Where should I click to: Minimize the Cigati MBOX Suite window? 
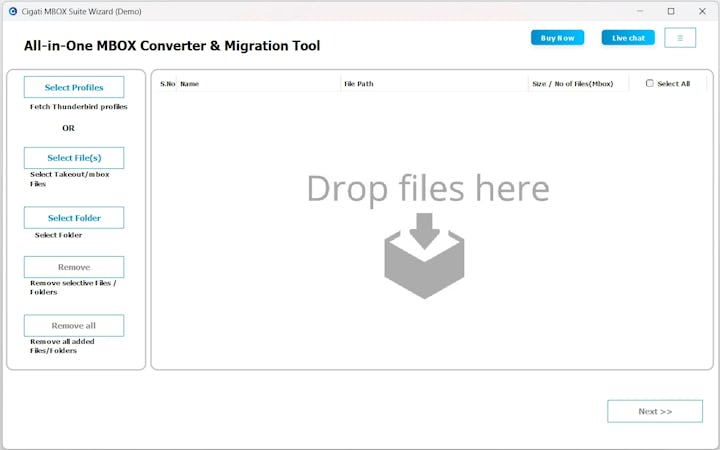[x=640, y=11]
